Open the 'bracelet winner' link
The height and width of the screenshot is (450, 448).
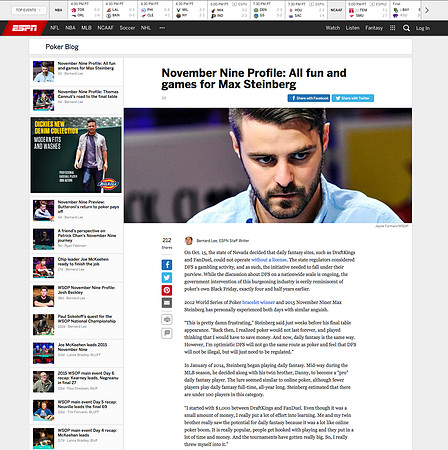pos(258,302)
